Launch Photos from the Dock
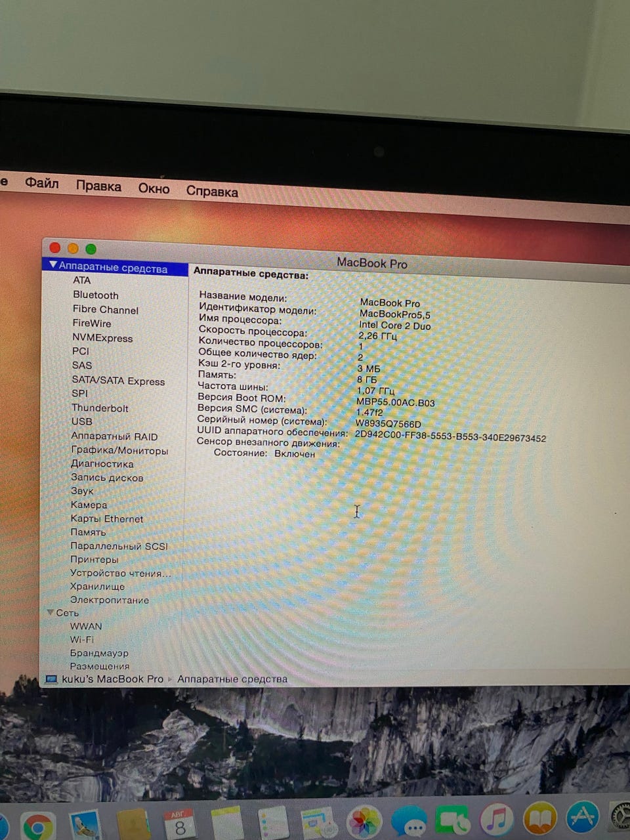 (363, 822)
